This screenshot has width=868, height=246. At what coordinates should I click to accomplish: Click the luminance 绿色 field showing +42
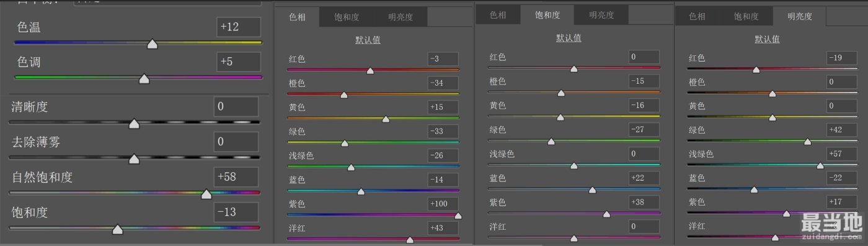click(x=843, y=130)
